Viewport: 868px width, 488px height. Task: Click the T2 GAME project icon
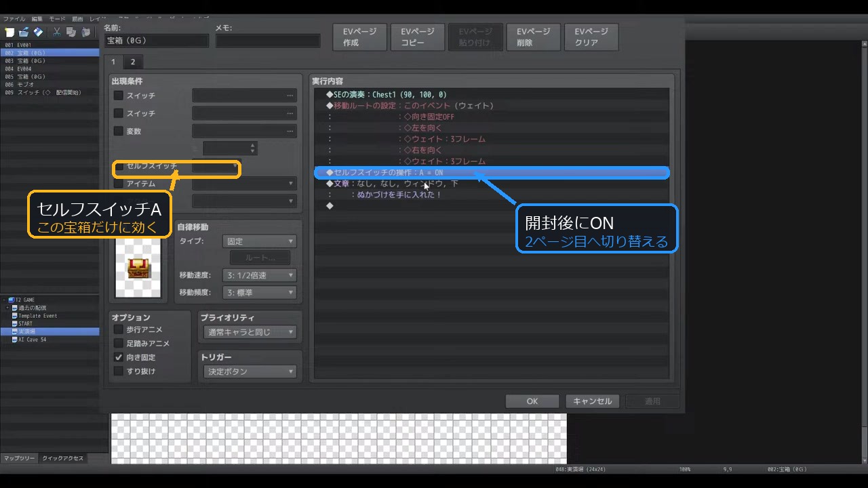pyautogui.click(x=12, y=300)
